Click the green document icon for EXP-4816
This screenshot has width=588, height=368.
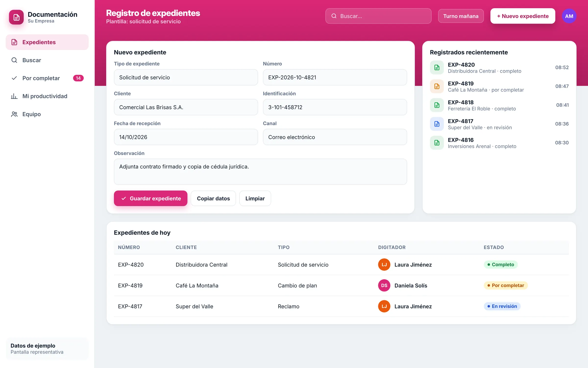click(437, 143)
